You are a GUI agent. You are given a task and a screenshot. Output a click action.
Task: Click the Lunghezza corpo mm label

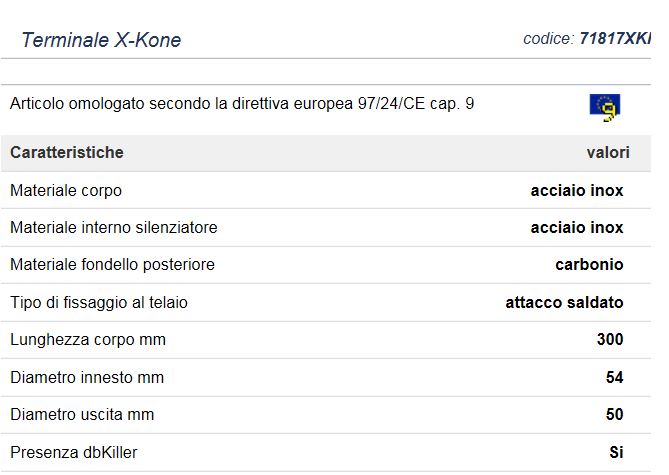tap(88, 340)
